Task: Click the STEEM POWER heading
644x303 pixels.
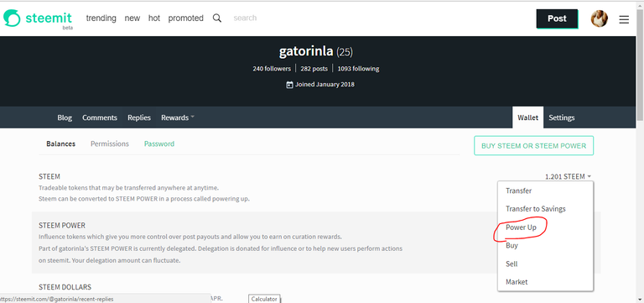Action: pos(62,226)
